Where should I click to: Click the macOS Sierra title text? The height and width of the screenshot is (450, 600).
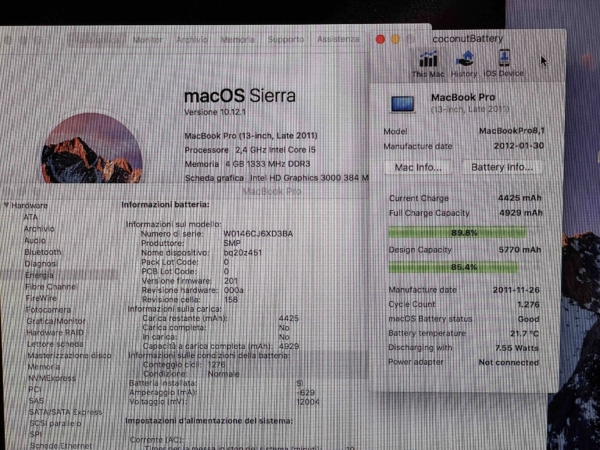pyautogui.click(x=240, y=96)
